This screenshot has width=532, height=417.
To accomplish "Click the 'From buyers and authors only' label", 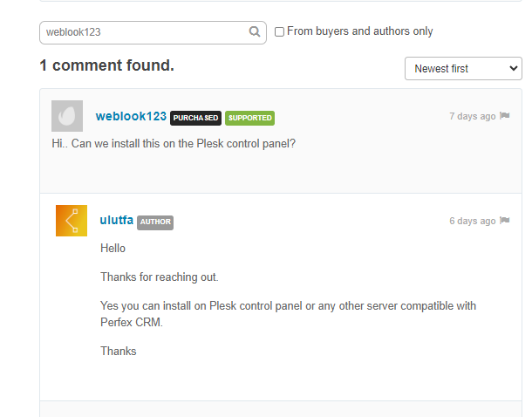I will 359,31.
